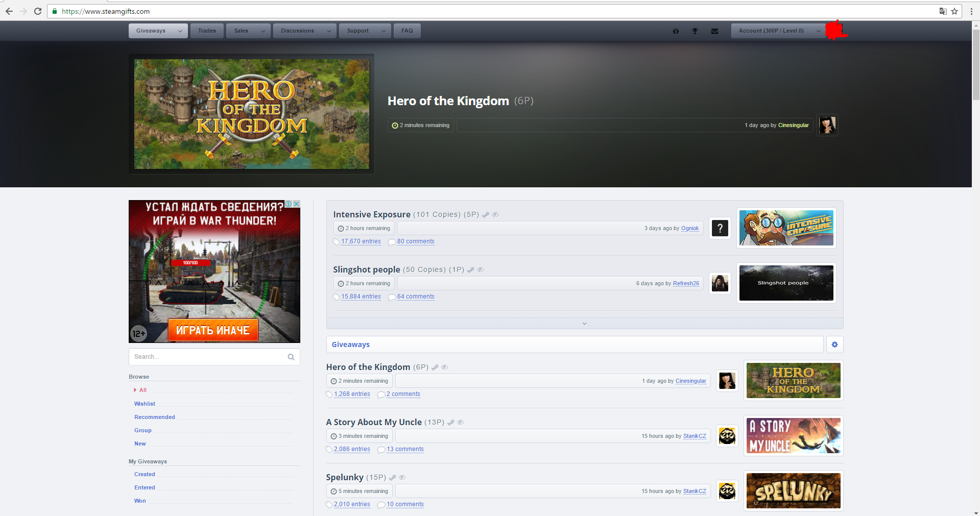Reload the page with the refresh icon
980x516 pixels.
point(38,11)
